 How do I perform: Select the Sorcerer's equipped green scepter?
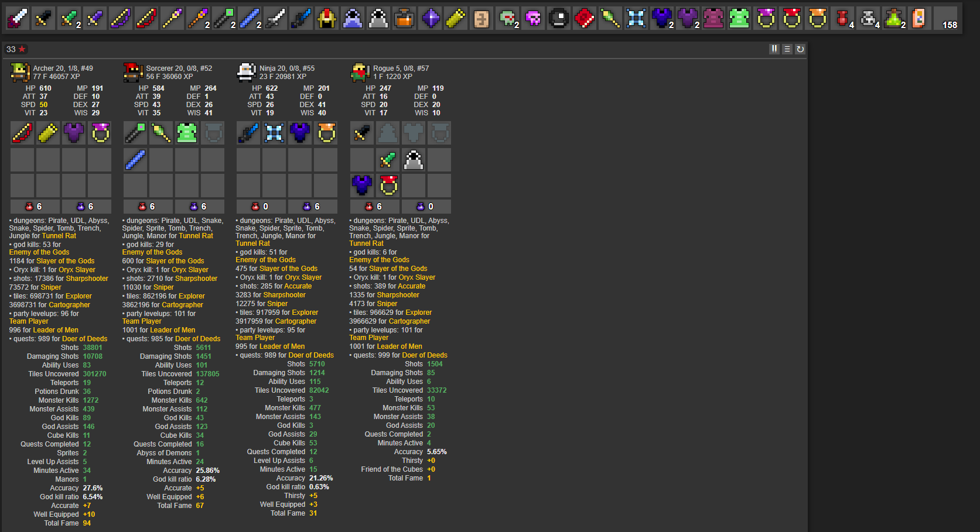click(161, 133)
